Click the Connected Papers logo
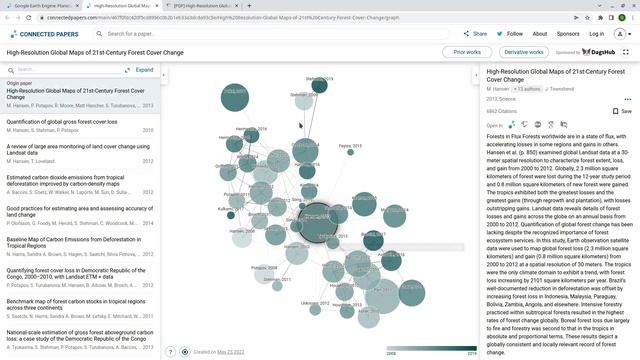 point(44,34)
